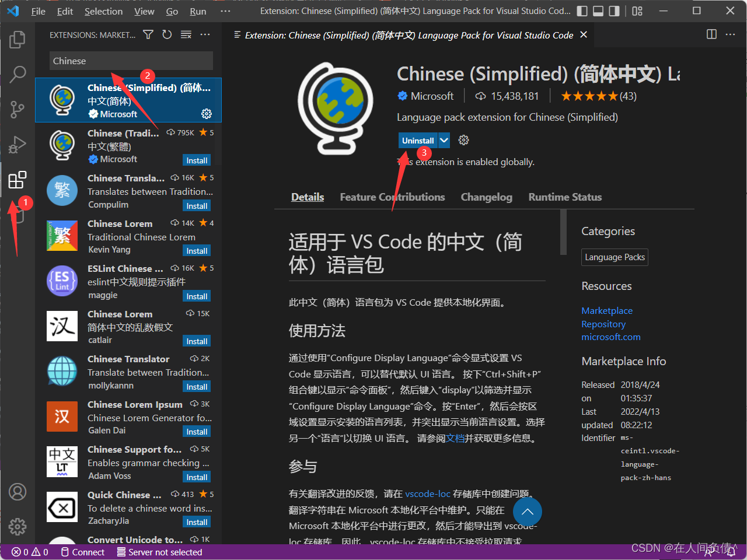Toggle the bottom panel layout icon
The width and height of the screenshot is (747, 560).
[598, 11]
